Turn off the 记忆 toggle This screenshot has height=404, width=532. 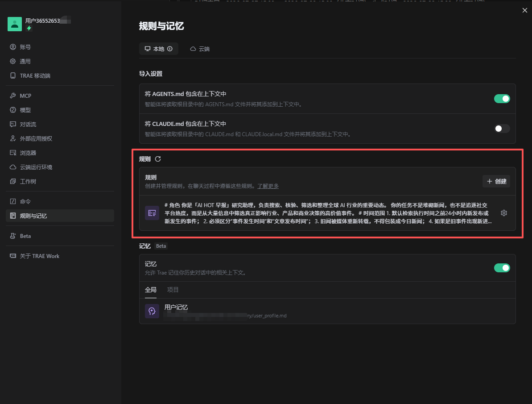502,268
